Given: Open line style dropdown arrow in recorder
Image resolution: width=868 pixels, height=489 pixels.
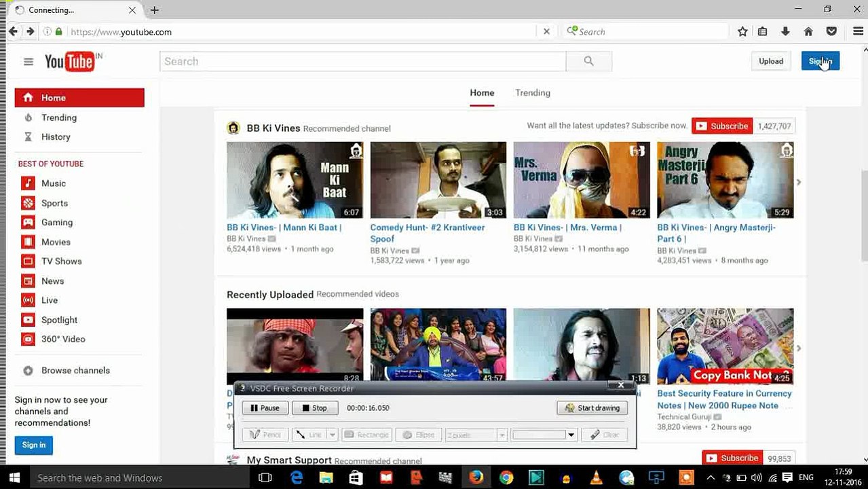Looking at the screenshot, I should point(332,435).
